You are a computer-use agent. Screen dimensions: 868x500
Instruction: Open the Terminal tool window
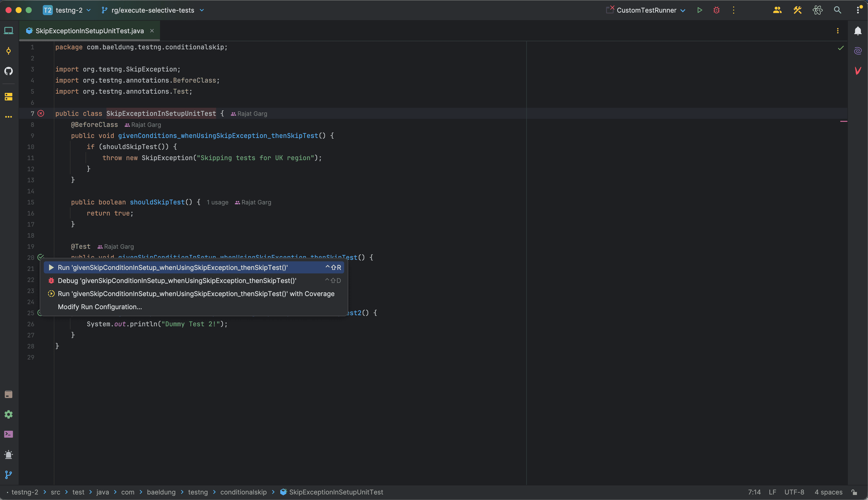click(x=9, y=434)
